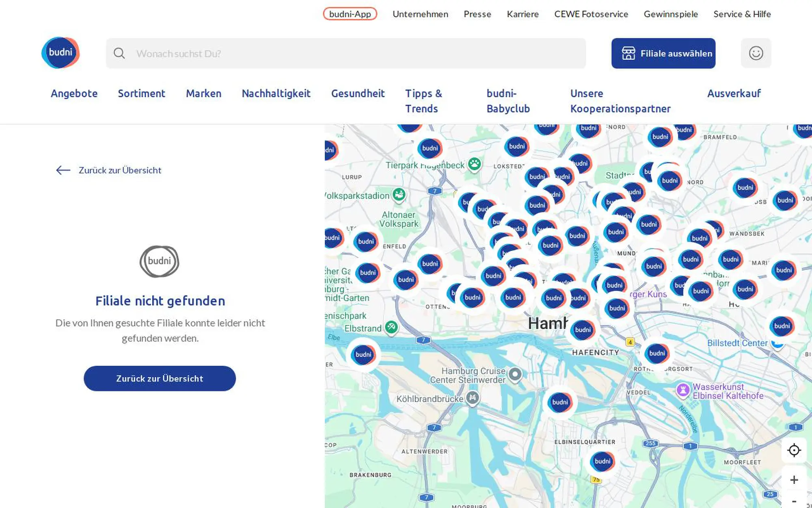Select budni store marker near Elbe river

point(363,355)
